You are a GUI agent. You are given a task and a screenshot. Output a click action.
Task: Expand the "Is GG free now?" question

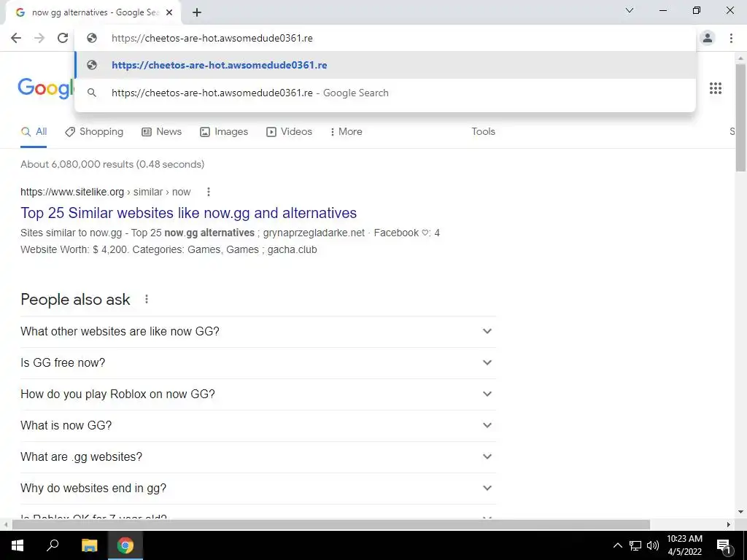click(x=258, y=363)
